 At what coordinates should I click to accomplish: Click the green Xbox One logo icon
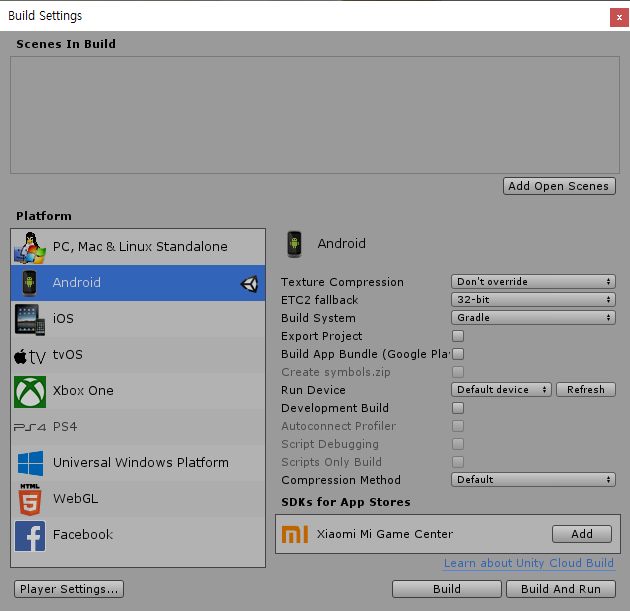tap(30, 392)
